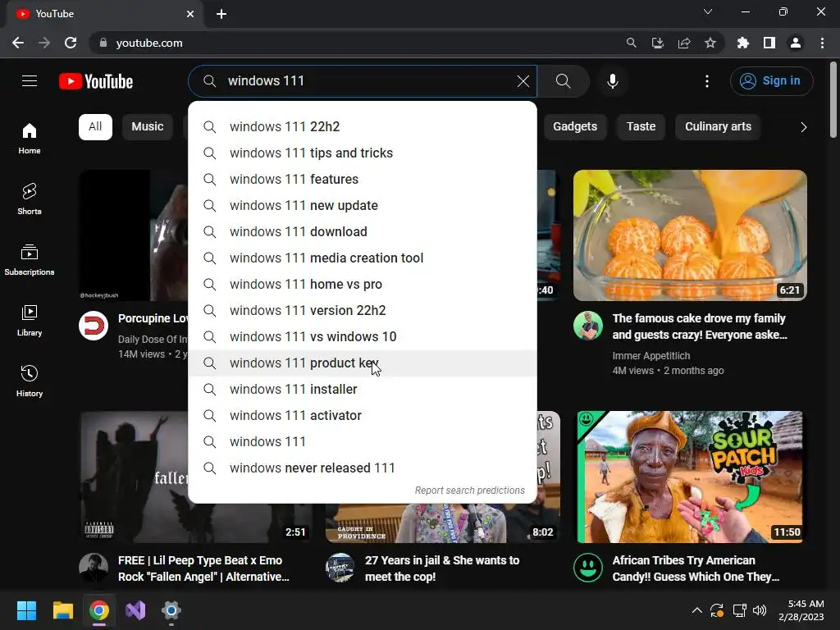Close the YouTube browser tab
The image size is (840, 630).
(190, 14)
